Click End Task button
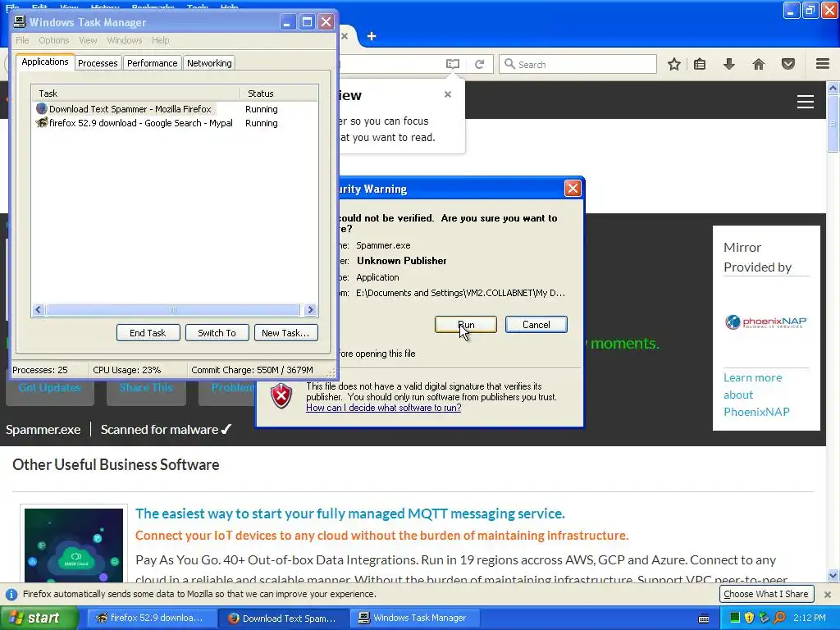 click(148, 333)
